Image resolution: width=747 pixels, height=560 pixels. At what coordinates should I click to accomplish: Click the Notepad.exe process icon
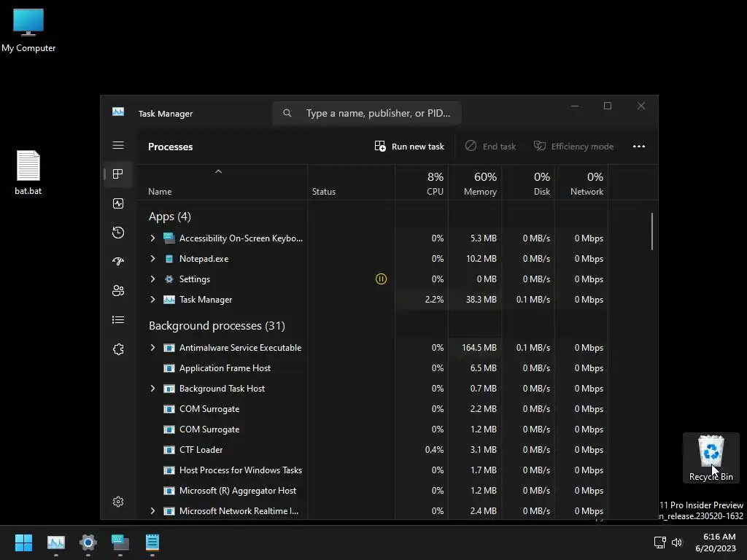pyautogui.click(x=169, y=259)
